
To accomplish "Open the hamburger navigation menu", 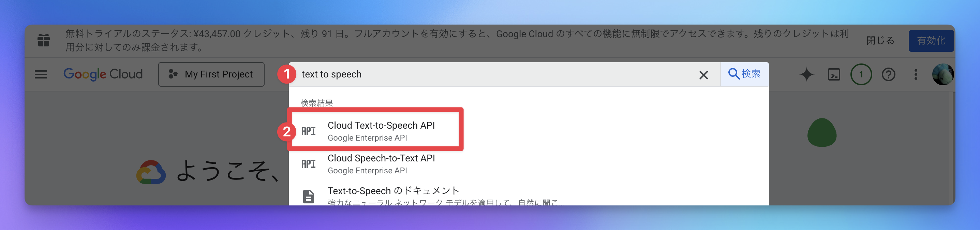I will pyautogui.click(x=41, y=74).
